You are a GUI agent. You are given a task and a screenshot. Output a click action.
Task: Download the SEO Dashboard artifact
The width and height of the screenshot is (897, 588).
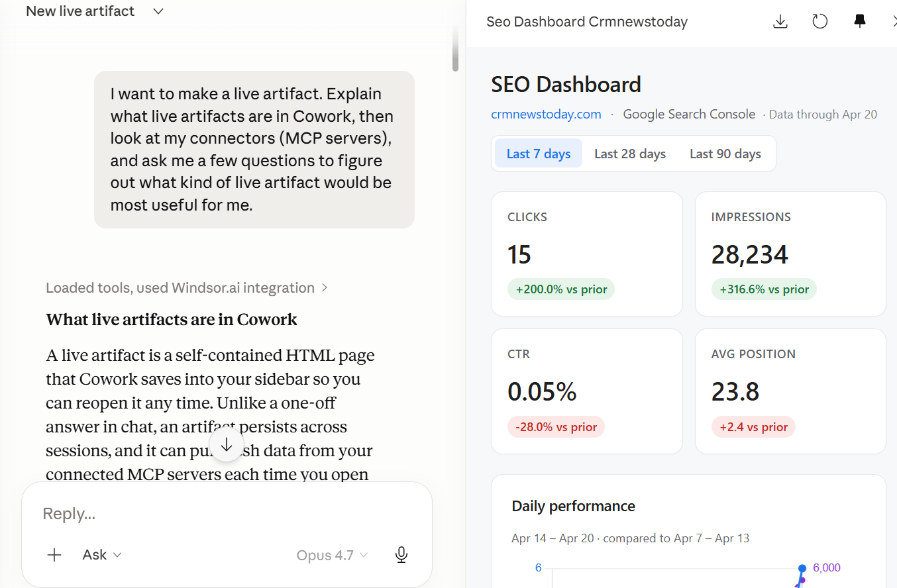pos(780,21)
